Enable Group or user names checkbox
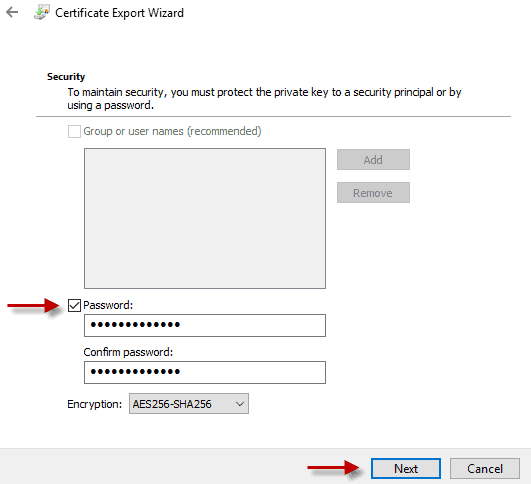Screen dimensions: 531x484 [74, 131]
